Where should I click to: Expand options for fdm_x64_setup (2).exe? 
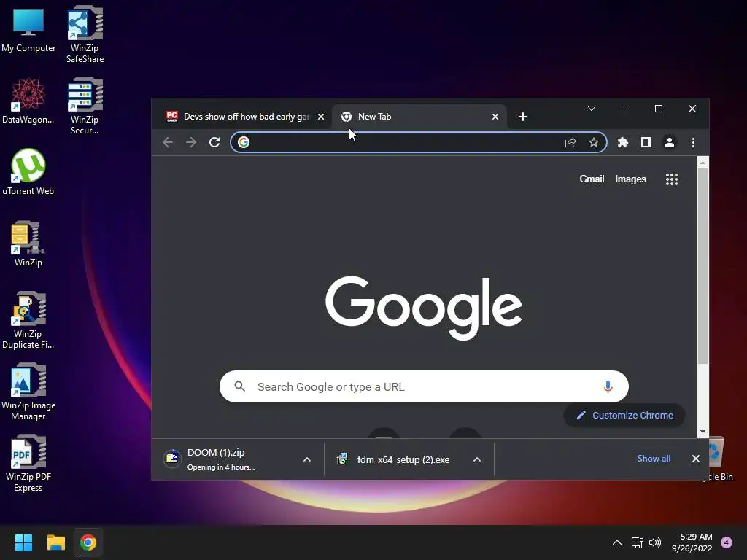point(477,459)
